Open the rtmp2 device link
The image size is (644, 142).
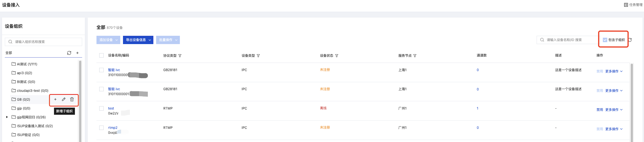[x=112, y=128]
